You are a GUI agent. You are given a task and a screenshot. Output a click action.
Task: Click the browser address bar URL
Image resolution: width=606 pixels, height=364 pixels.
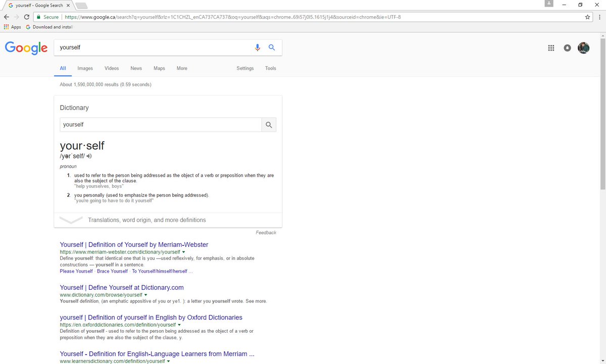click(233, 17)
